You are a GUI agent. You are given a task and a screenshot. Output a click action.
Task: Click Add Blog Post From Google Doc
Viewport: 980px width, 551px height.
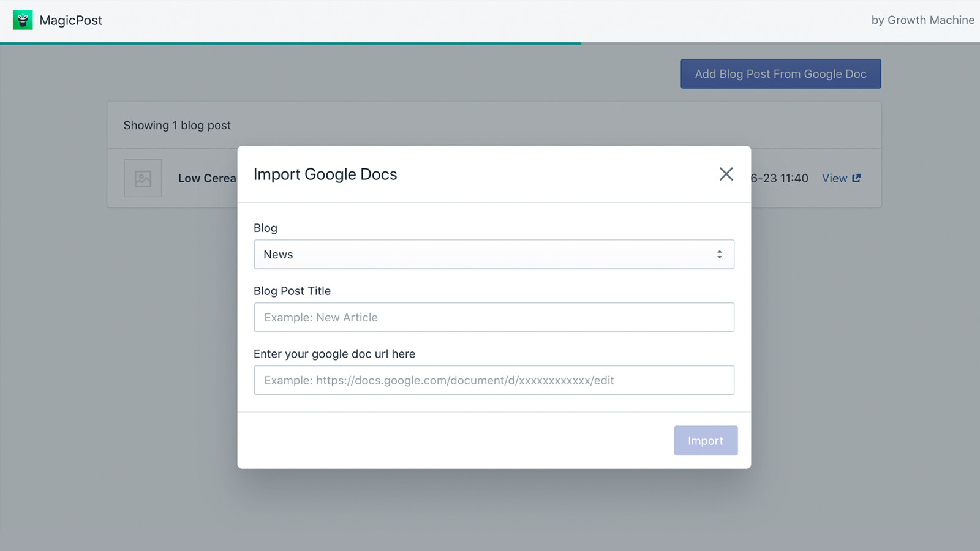point(780,74)
